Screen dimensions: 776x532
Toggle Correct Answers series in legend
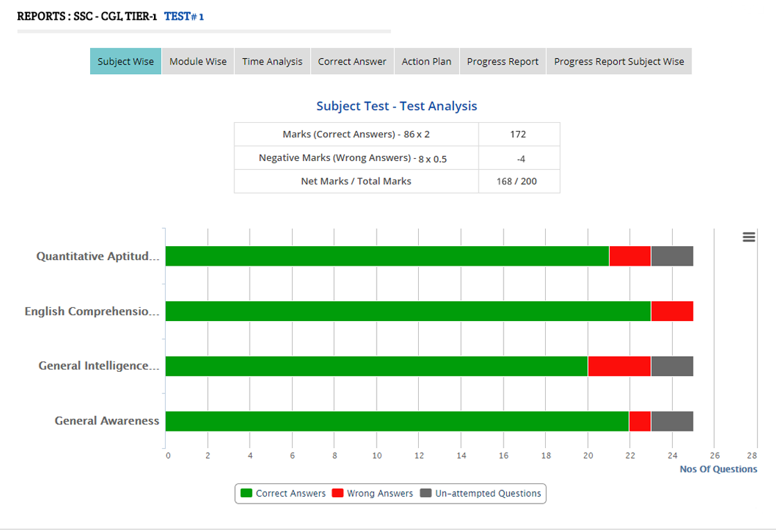[290, 493]
